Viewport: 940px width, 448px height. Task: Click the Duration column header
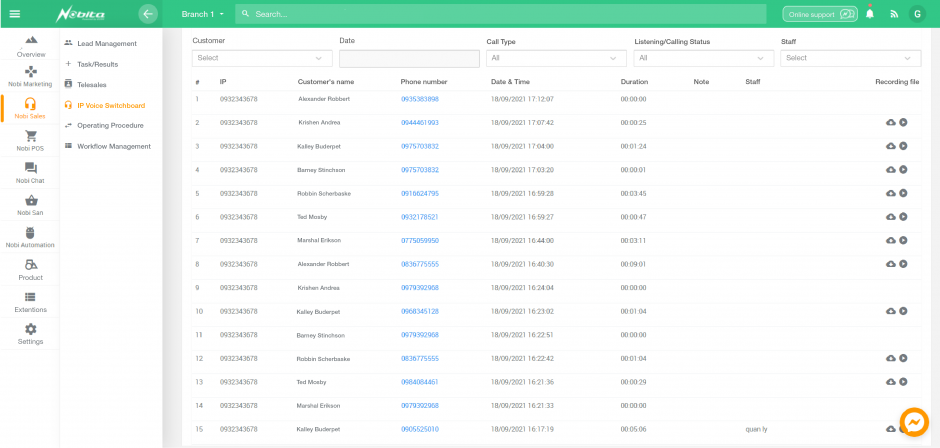[634, 82]
